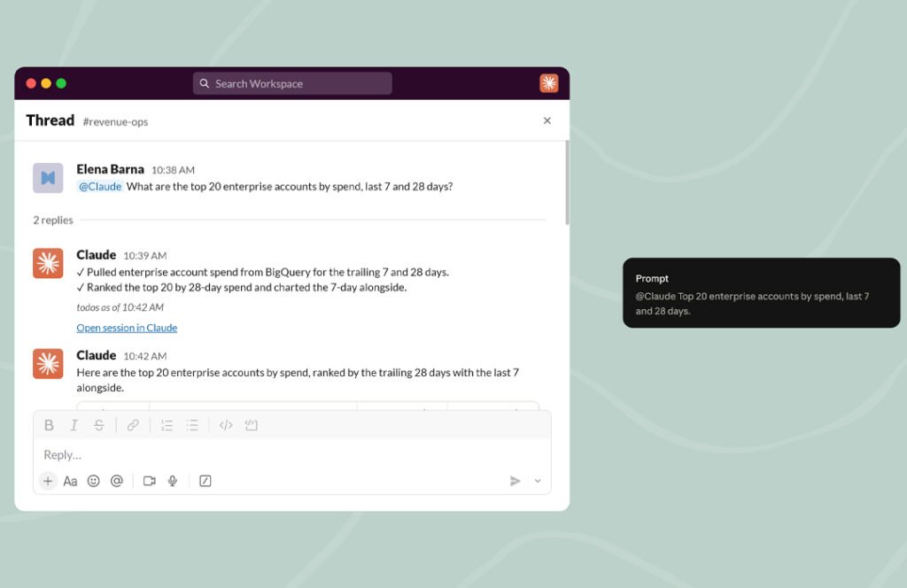Click the Search Workspace field
Image resolution: width=907 pixels, height=588 pixels.
pyautogui.click(x=292, y=83)
